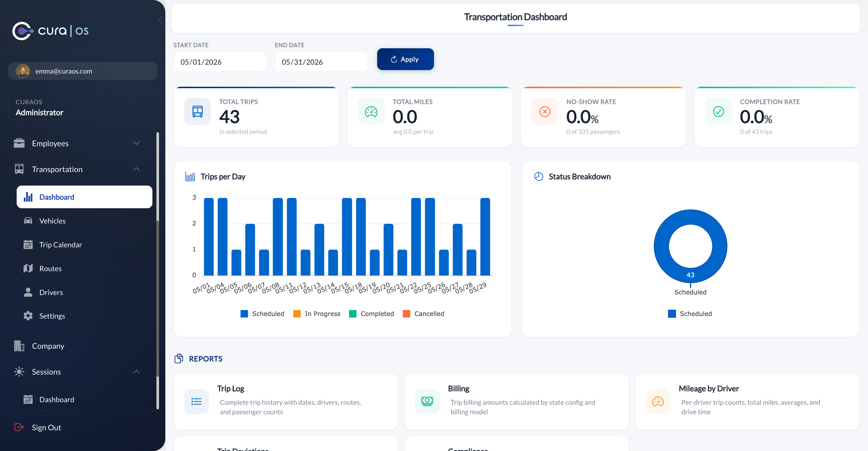This screenshot has height=451, width=868.
Task: Click the Status Breakdown pie icon
Action: 538,176
